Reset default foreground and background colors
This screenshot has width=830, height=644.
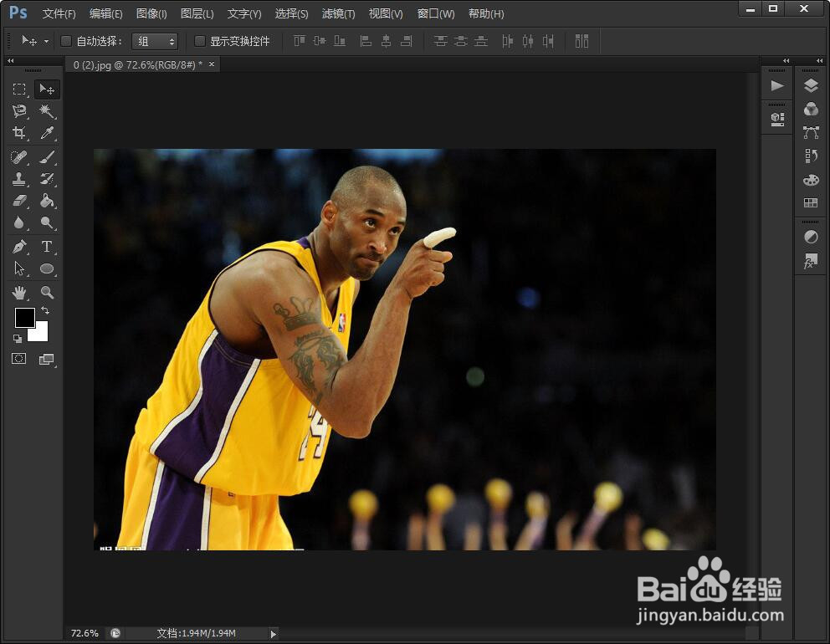[x=18, y=339]
